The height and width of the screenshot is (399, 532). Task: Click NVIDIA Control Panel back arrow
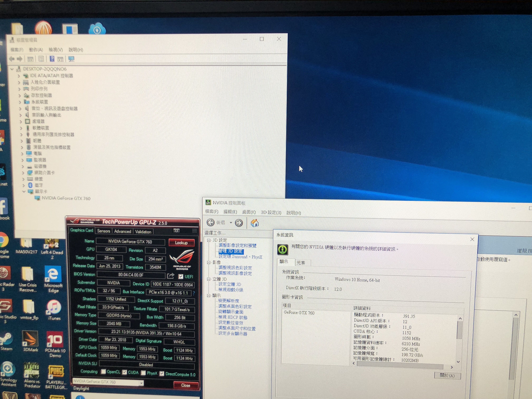pos(210,222)
